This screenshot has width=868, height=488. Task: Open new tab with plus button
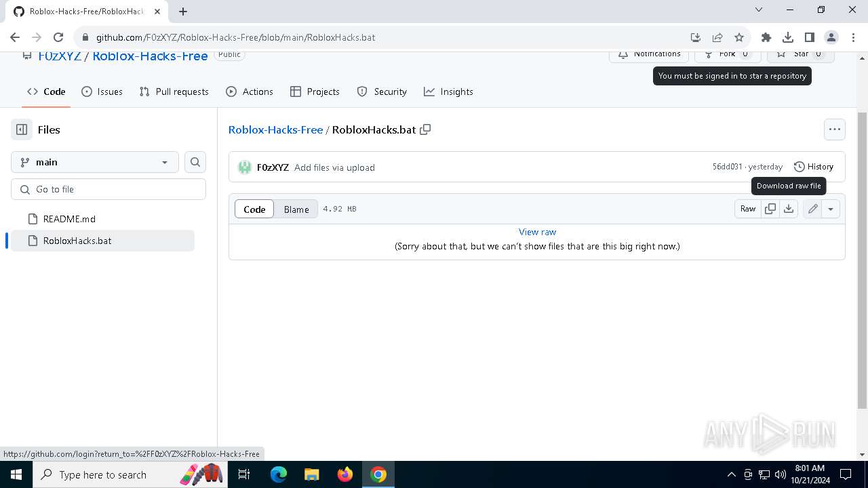(183, 11)
